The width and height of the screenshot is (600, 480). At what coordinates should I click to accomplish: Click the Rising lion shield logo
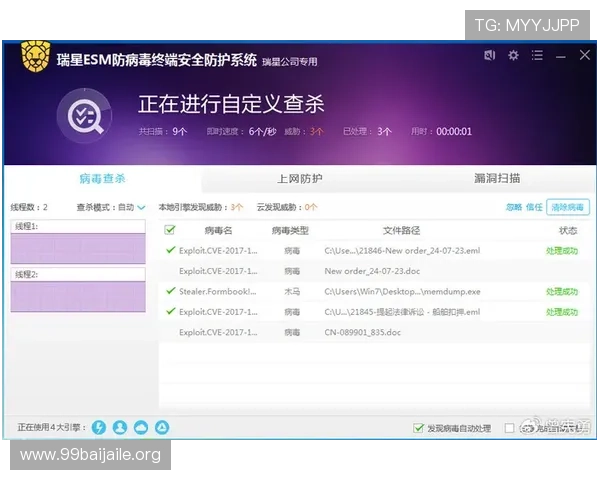pyautogui.click(x=36, y=56)
